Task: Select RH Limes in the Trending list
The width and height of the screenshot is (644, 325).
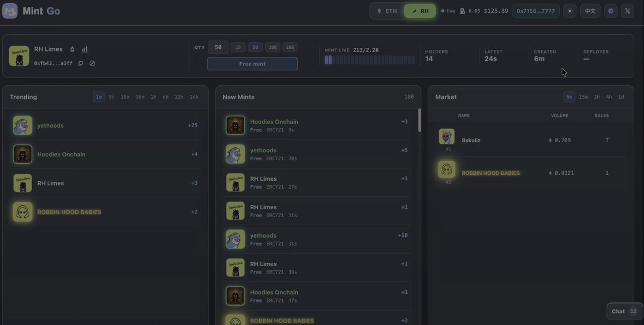Action: click(105, 183)
